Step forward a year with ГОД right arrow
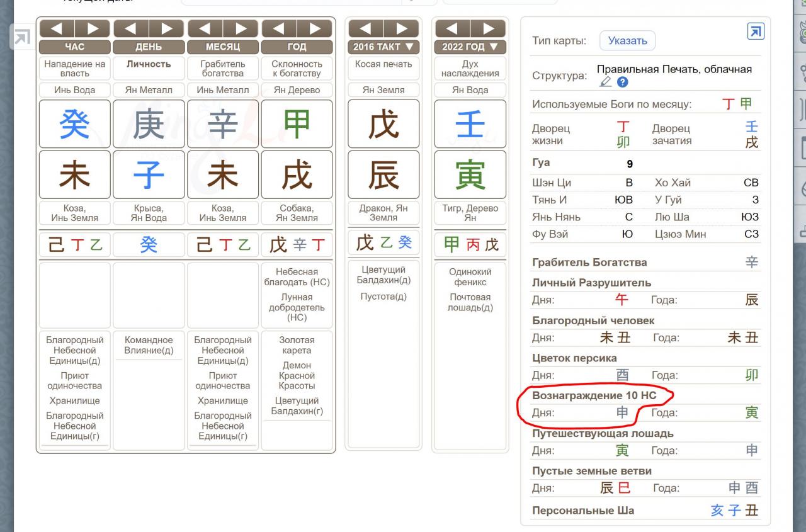The width and height of the screenshot is (806, 532). pos(315,28)
